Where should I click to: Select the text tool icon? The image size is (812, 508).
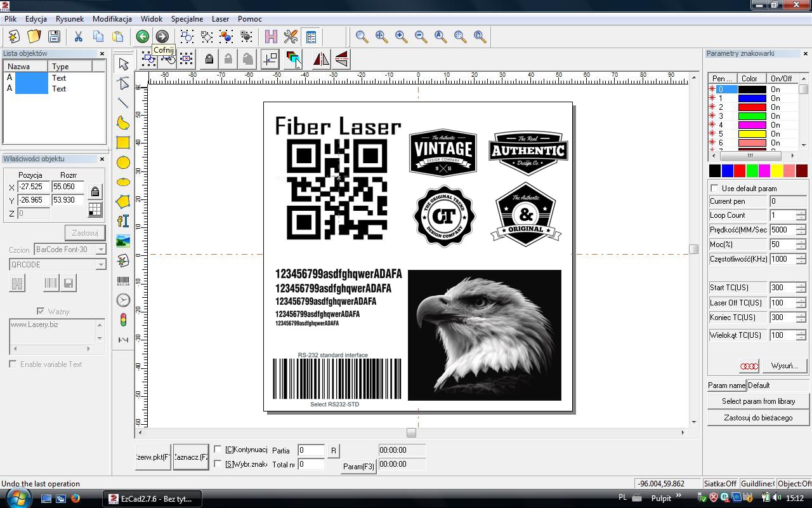point(123,221)
